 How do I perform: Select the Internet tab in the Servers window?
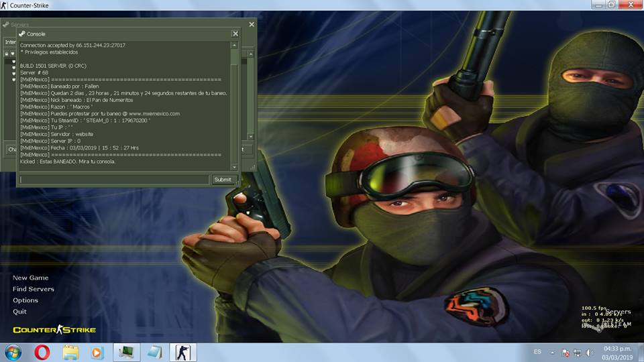(x=10, y=42)
